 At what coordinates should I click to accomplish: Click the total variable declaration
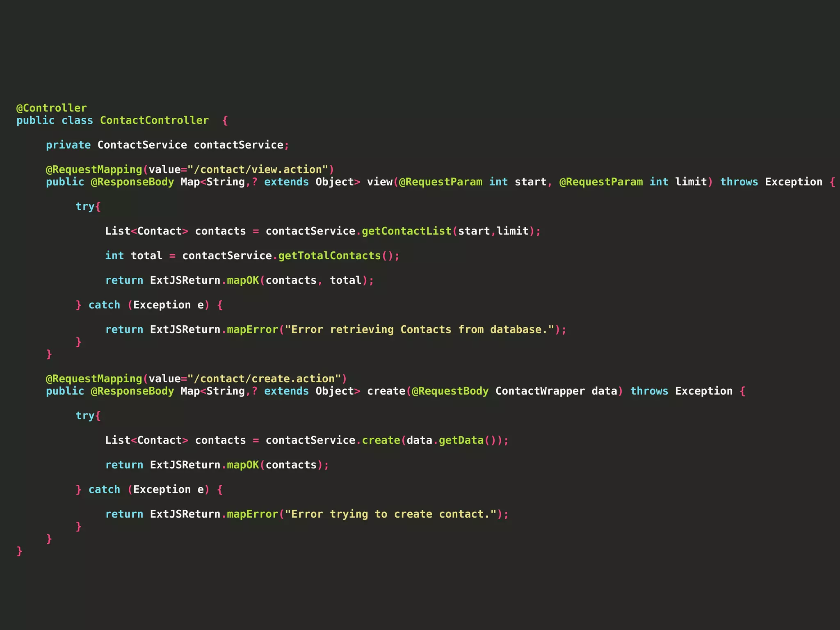[146, 256]
